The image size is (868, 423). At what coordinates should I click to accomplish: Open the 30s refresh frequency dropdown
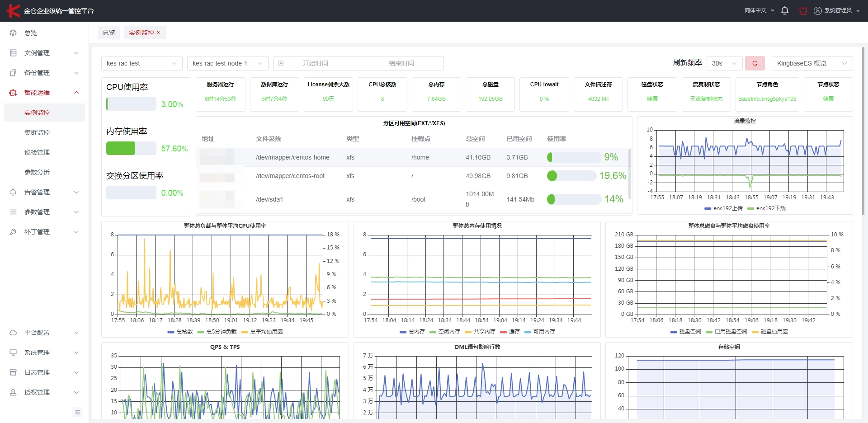click(724, 63)
